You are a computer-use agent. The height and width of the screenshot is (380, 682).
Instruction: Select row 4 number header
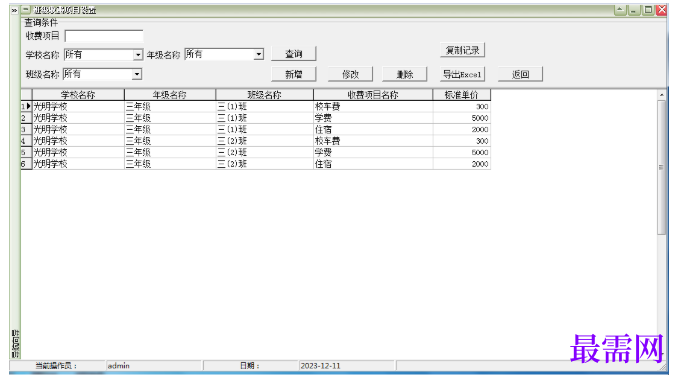click(x=27, y=141)
